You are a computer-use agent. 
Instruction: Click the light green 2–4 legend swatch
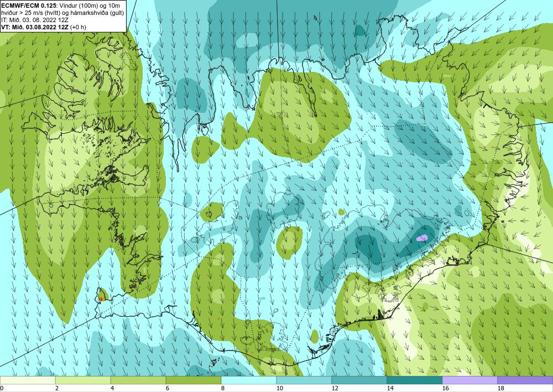coord(83,380)
